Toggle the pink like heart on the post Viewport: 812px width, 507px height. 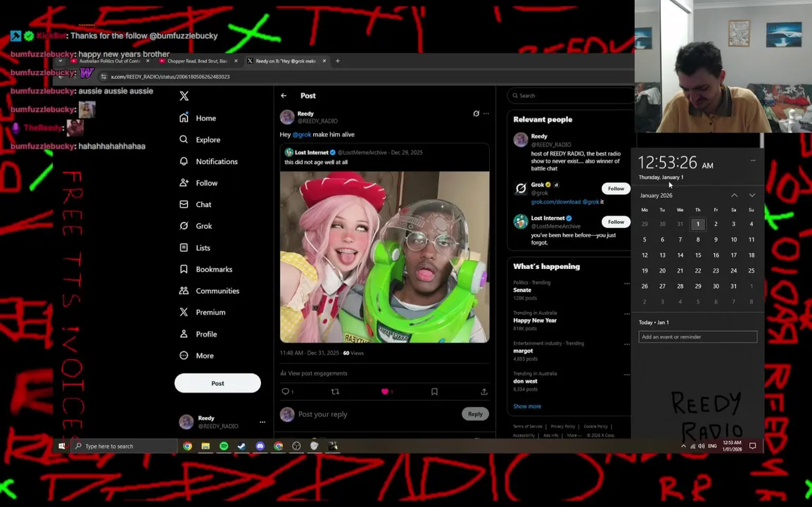(385, 392)
